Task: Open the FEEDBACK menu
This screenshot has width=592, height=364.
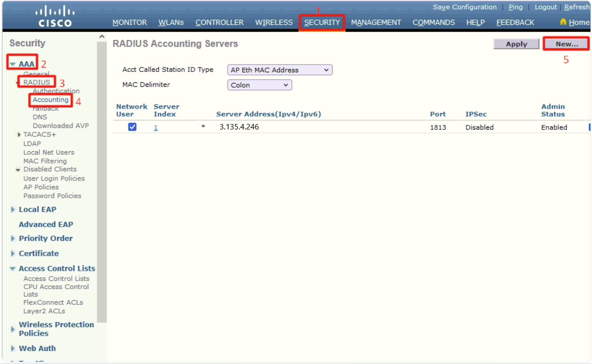Action: [515, 23]
